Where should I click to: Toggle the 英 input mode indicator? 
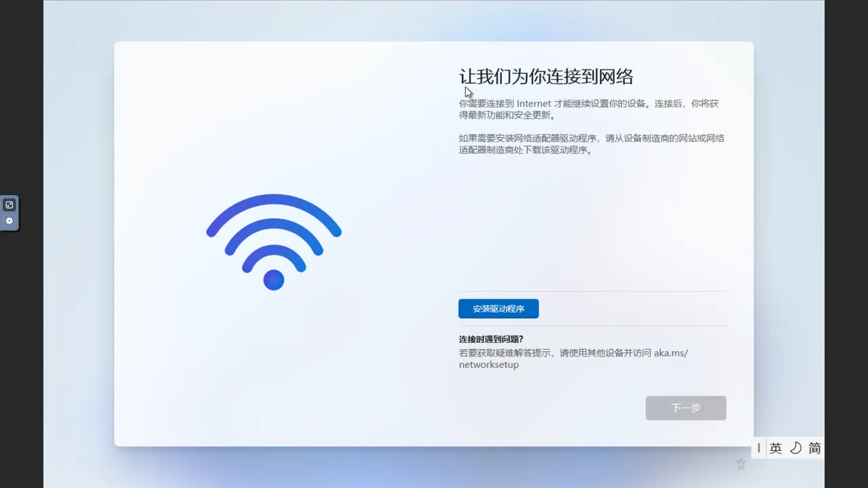776,448
